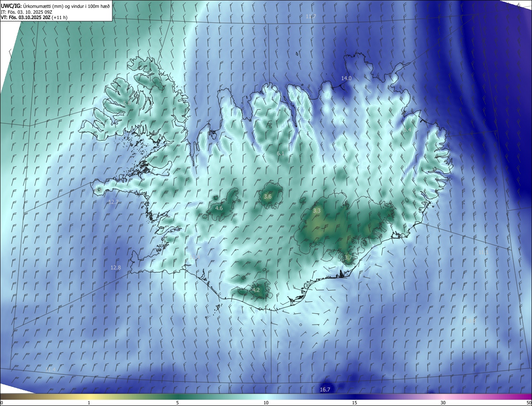Click the yellow part of the color scale
This screenshot has height=406, width=532.
(x=89, y=397)
